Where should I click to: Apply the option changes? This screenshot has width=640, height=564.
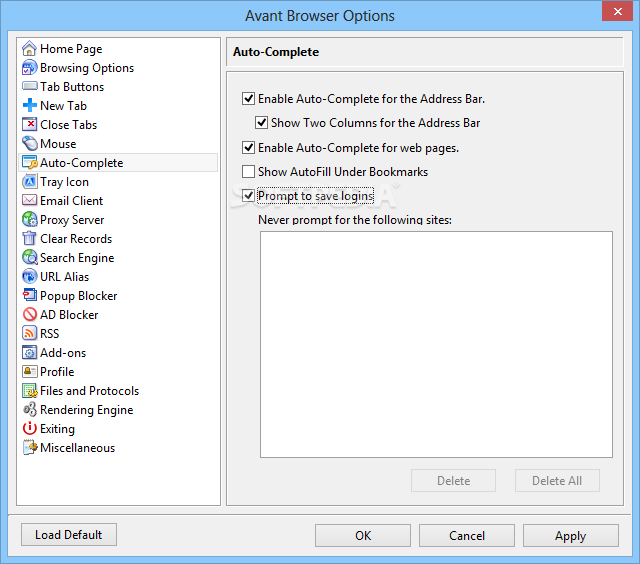pyautogui.click(x=571, y=535)
